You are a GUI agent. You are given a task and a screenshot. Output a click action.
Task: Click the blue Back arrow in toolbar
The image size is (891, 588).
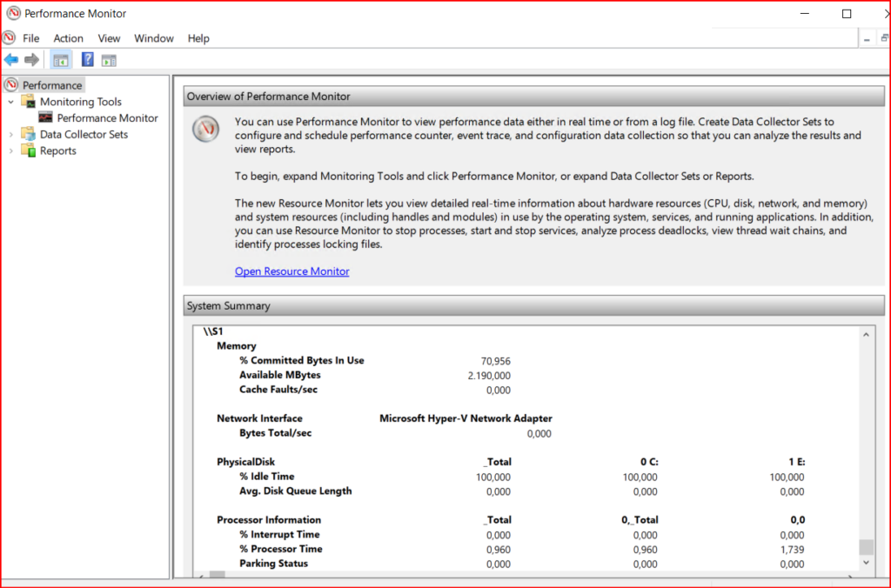[11, 60]
